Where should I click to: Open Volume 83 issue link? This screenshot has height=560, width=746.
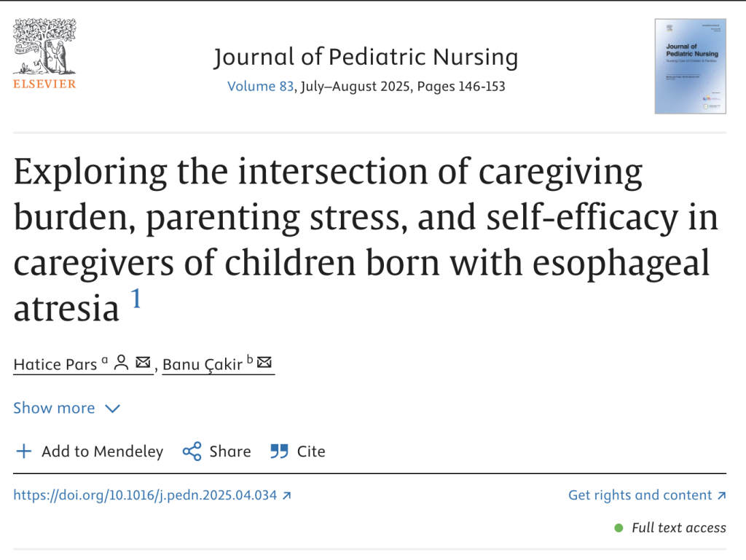click(x=261, y=86)
